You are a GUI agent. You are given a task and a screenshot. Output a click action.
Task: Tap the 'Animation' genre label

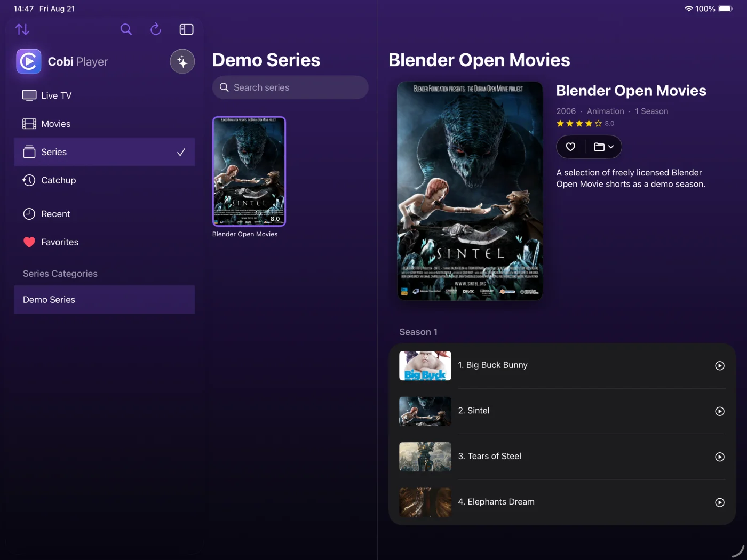click(x=606, y=111)
